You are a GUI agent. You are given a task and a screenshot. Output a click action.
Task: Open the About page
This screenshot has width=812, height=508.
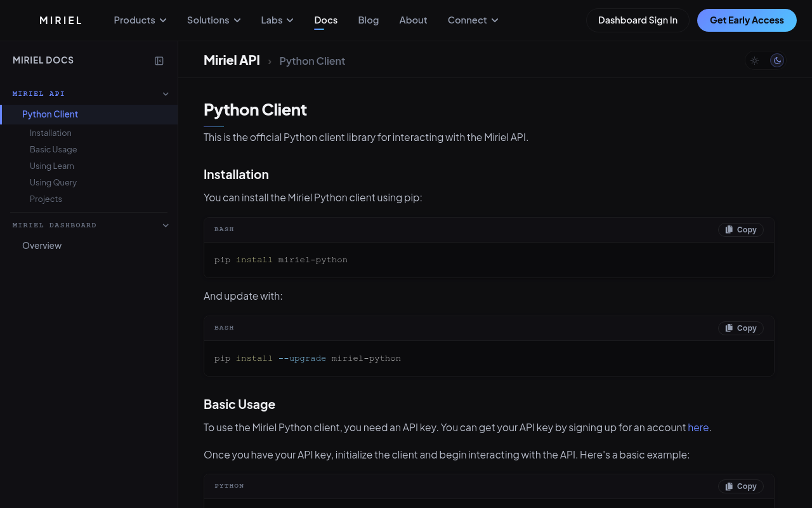(413, 20)
